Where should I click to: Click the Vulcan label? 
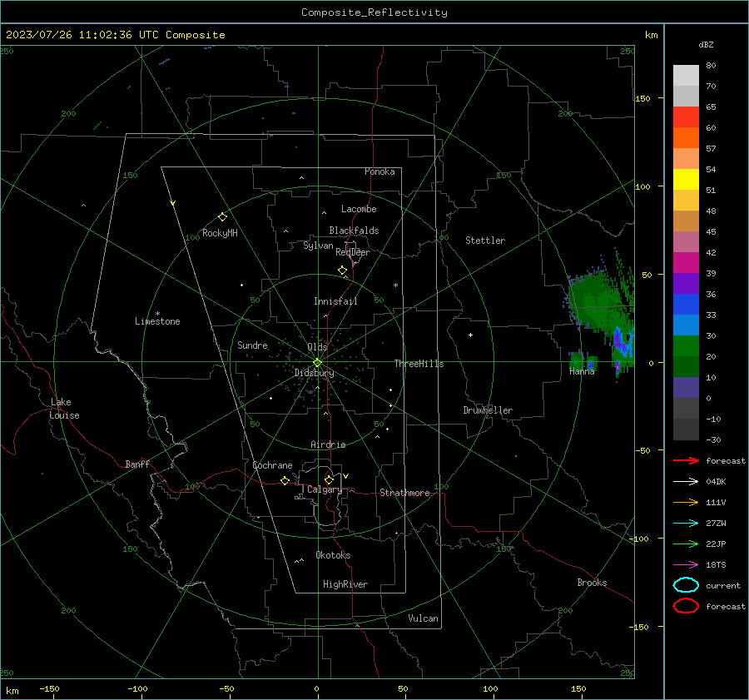click(x=423, y=618)
